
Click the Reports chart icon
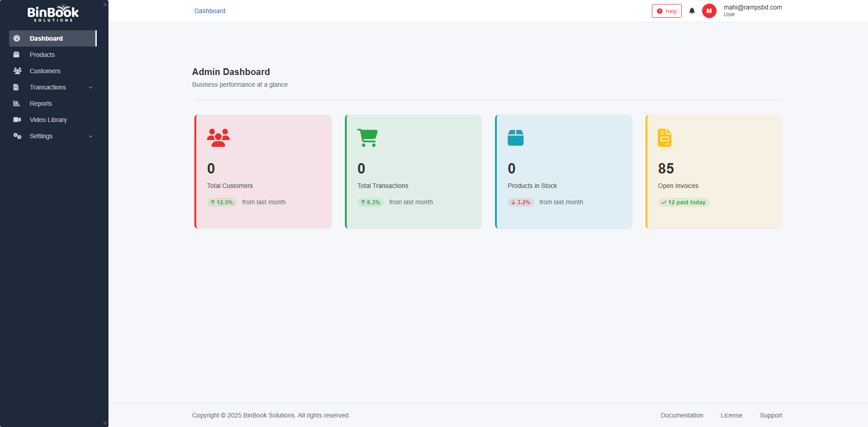(17, 103)
